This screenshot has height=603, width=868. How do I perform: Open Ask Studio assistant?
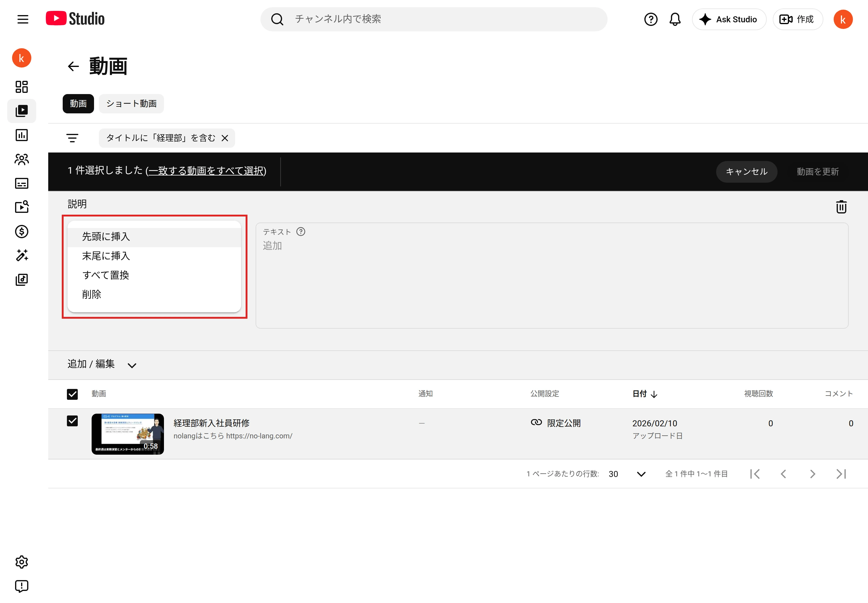click(x=729, y=19)
